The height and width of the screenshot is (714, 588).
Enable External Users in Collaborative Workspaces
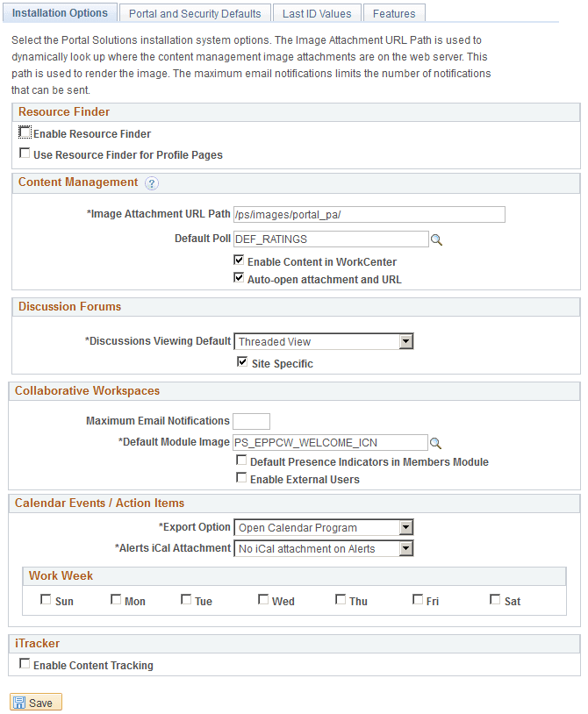241,476
